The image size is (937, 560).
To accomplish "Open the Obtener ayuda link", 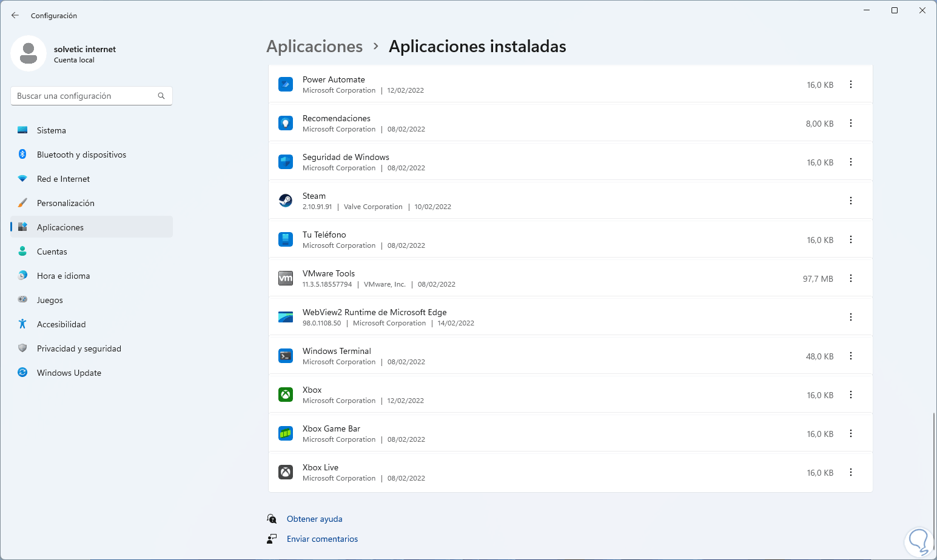I will (315, 519).
